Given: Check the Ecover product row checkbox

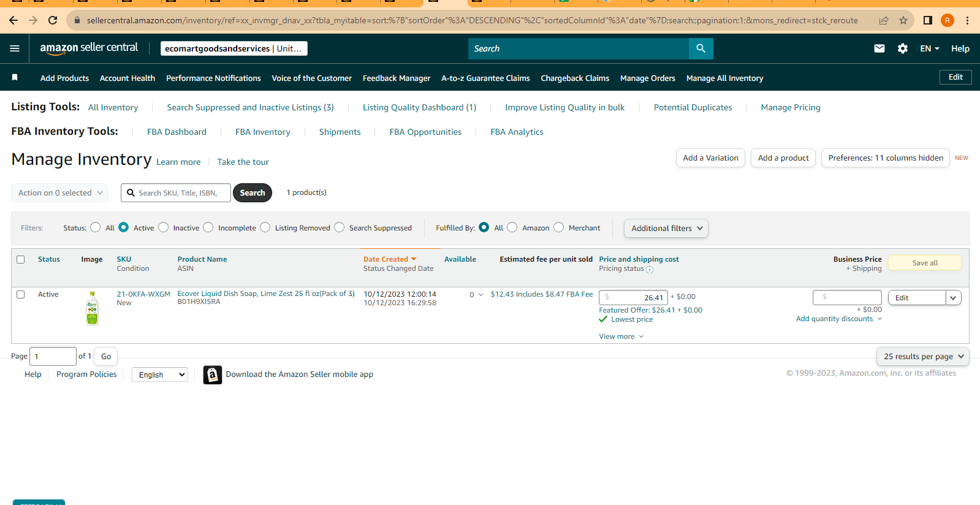Looking at the screenshot, I should pyautogui.click(x=21, y=295).
